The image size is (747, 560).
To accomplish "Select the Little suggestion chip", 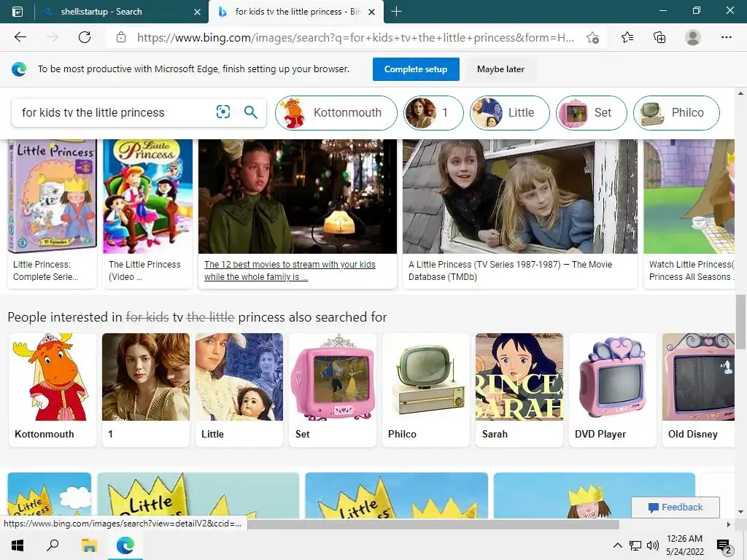I will coord(509,113).
